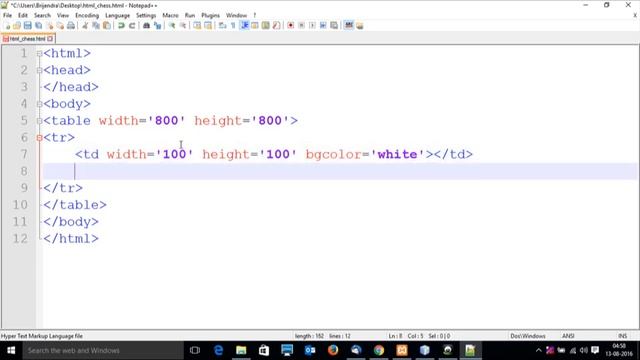Click the Run Macro Multiple Times icon
The width and height of the screenshot is (640, 360).
[x=323, y=25]
